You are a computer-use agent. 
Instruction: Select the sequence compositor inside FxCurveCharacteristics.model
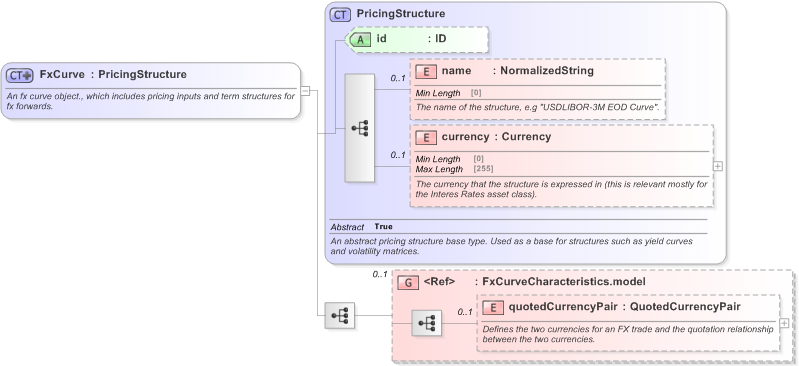pyautogui.click(x=427, y=323)
